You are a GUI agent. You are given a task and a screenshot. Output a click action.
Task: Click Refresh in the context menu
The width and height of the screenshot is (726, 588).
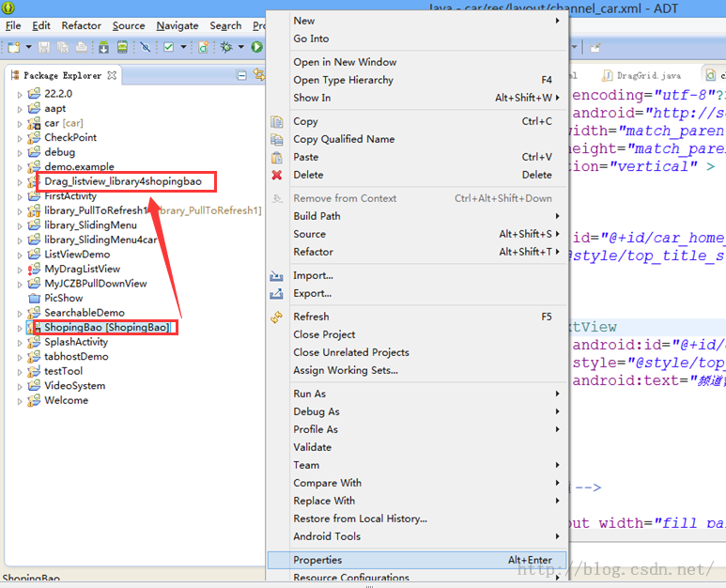pos(311,317)
